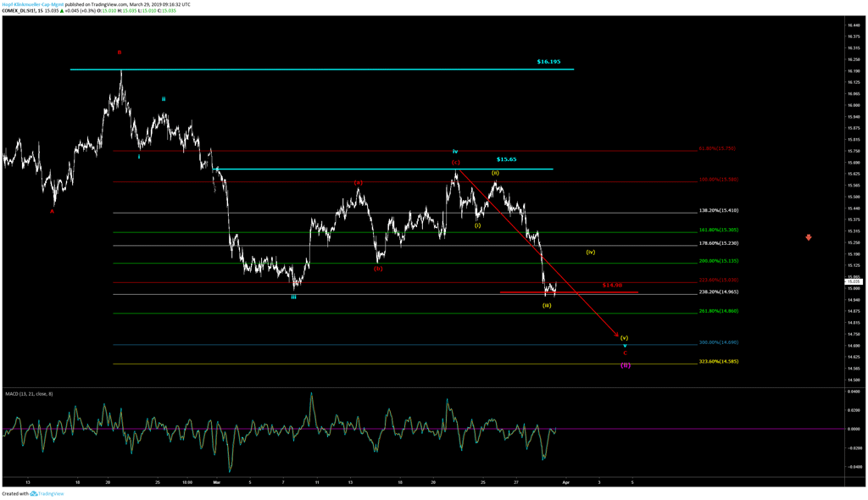This screenshot has width=868, height=500.
Task: Select the $15.65 cyan level label
Action: [x=507, y=159]
